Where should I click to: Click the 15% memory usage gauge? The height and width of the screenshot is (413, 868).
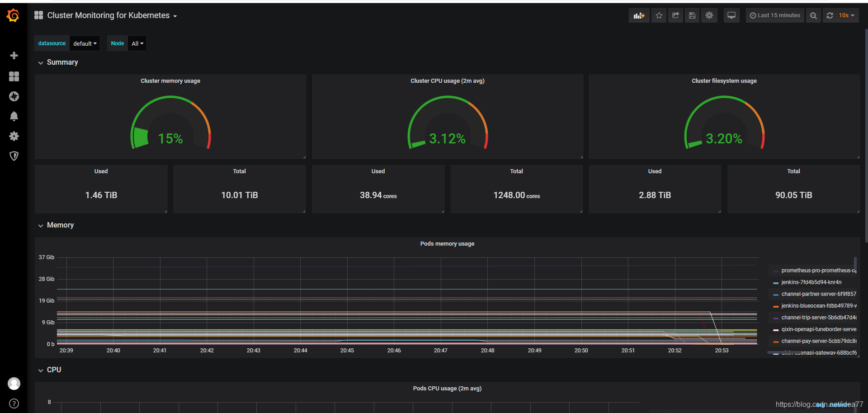click(170, 123)
